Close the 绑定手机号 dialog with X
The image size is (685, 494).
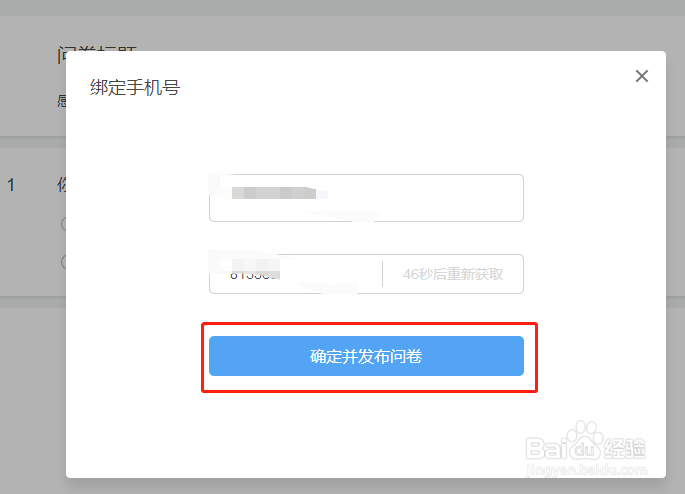[x=642, y=76]
